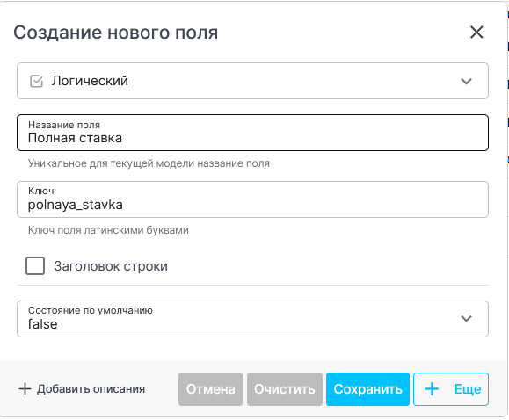Focus the Название поля input

point(252,133)
